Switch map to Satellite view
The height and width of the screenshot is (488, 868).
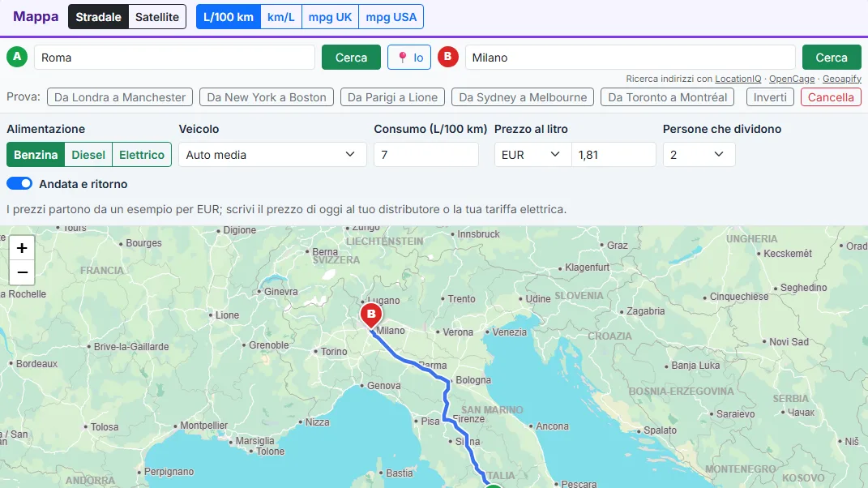point(157,16)
